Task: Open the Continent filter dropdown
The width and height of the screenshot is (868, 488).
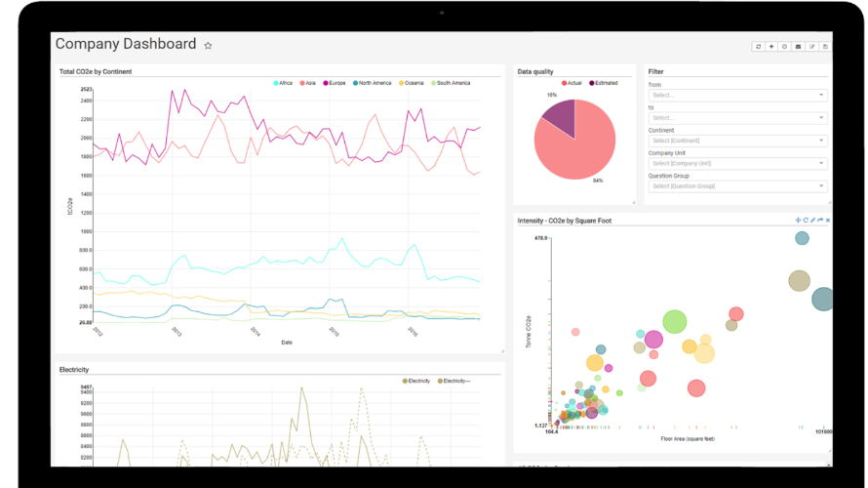Action: 737,141
